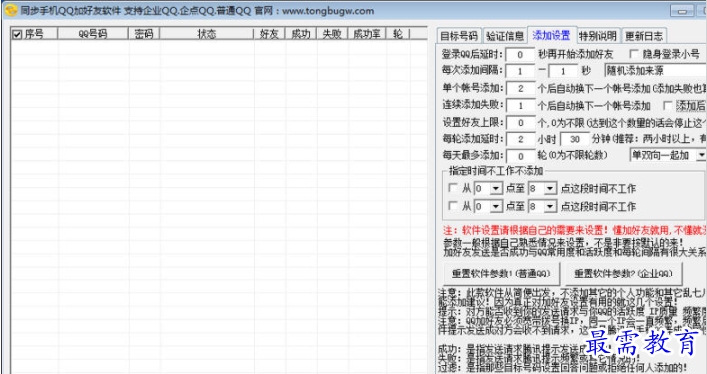Check the first 从…点至 time-range checkbox
This screenshot has height=374, width=707.
[x=453, y=188]
